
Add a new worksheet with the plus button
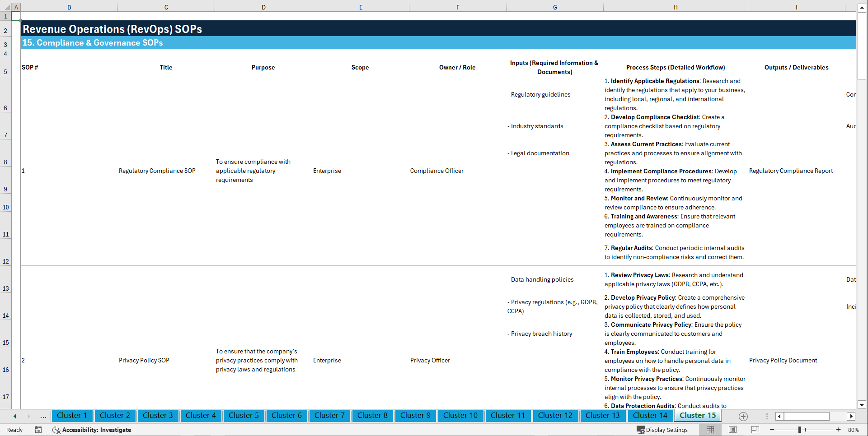pyautogui.click(x=742, y=416)
